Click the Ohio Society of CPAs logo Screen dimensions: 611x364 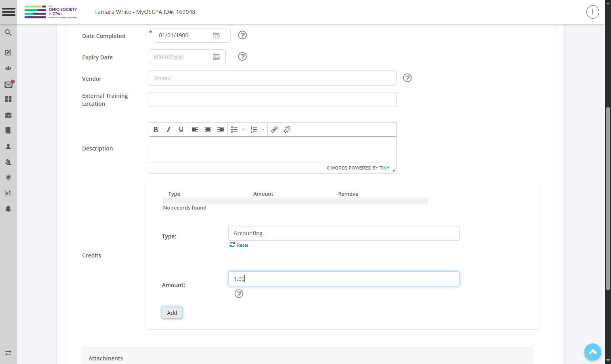(x=51, y=12)
